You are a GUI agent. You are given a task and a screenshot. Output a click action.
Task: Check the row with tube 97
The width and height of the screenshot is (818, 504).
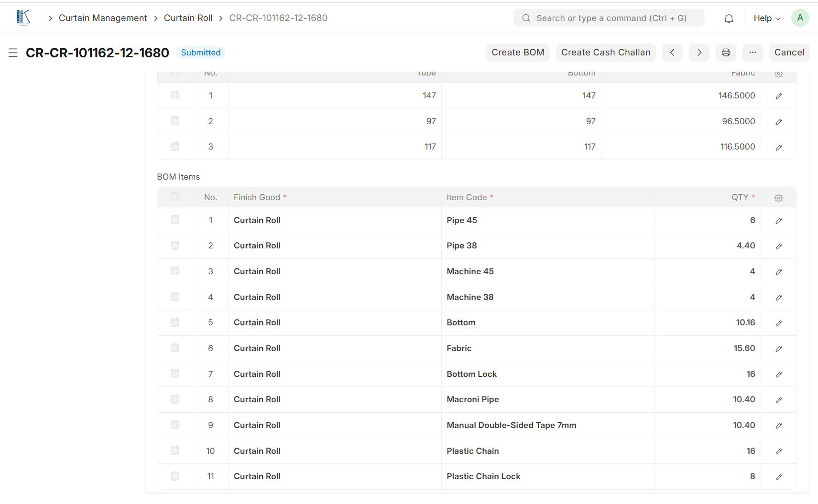click(x=175, y=121)
